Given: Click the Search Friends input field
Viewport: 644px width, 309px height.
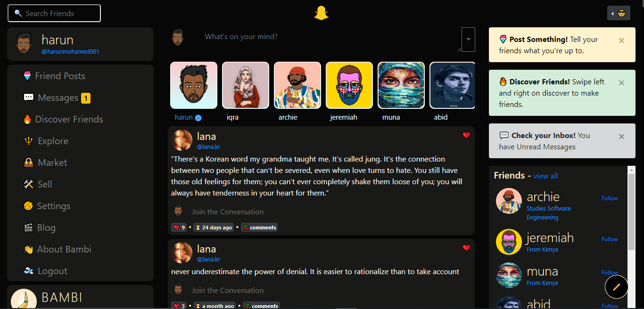Looking at the screenshot, I should [54, 13].
